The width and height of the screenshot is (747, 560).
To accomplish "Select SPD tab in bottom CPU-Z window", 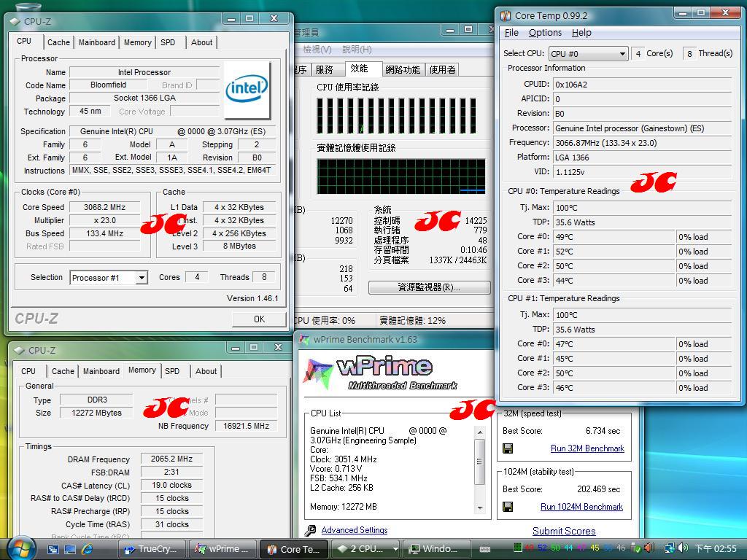I will pyautogui.click(x=172, y=371).
